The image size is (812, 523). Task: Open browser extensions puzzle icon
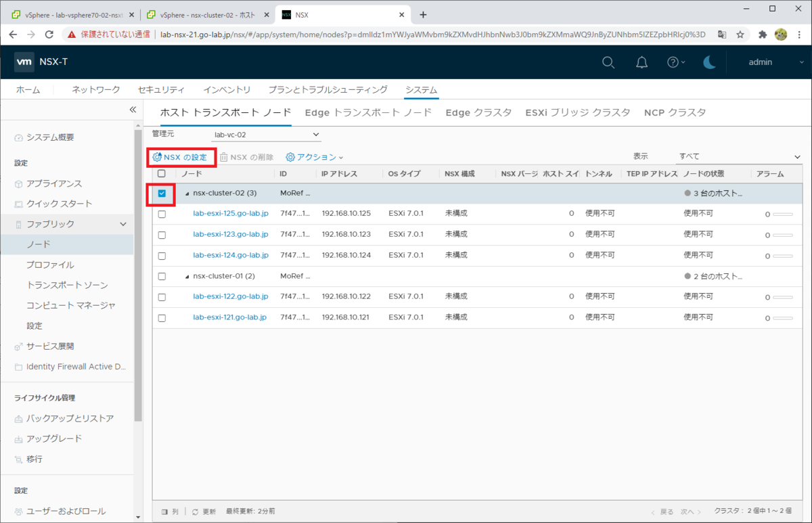click(763, 34)
